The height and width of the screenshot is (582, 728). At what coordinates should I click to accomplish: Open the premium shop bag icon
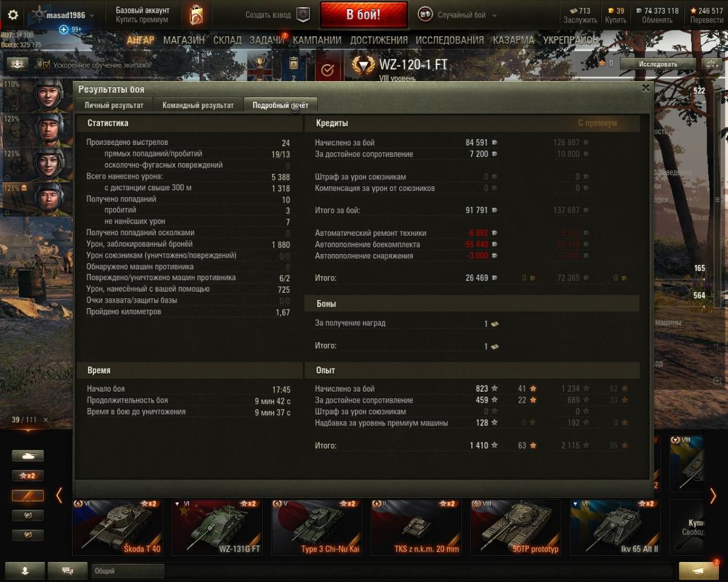pyautogui.click(x=196, y=15)
